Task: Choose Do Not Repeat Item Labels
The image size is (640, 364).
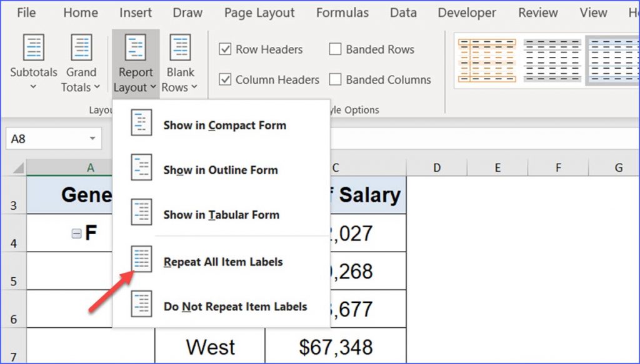Action: point(236,307)
